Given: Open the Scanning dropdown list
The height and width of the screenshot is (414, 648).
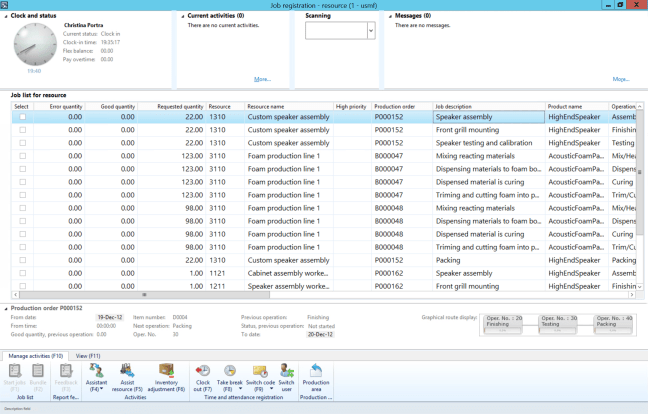Looking at the screenshot, I should point(370,31).
